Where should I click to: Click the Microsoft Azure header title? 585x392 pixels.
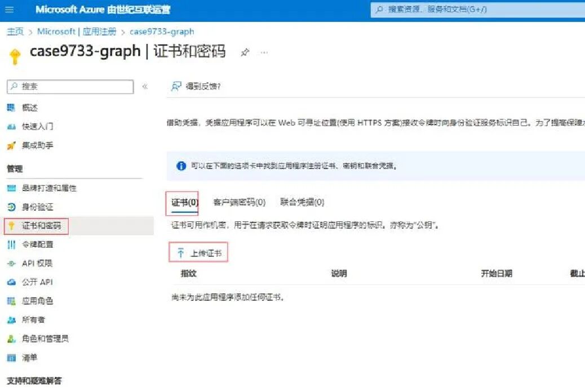103,10
